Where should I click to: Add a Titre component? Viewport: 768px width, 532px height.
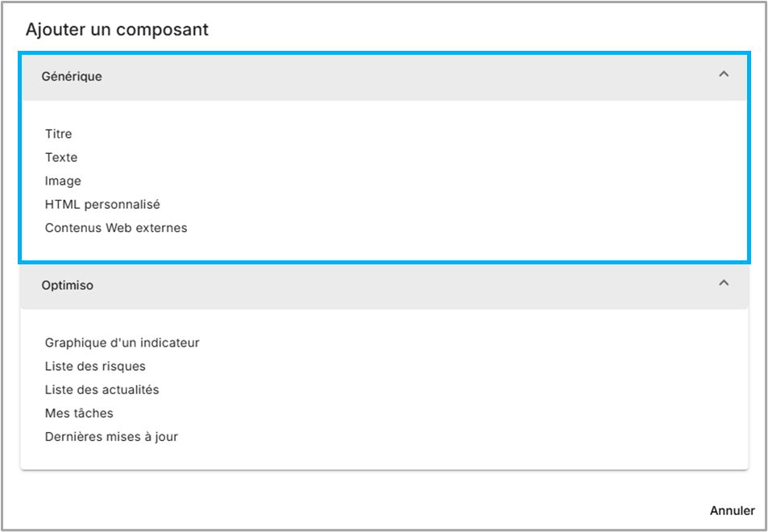(59, 134)
